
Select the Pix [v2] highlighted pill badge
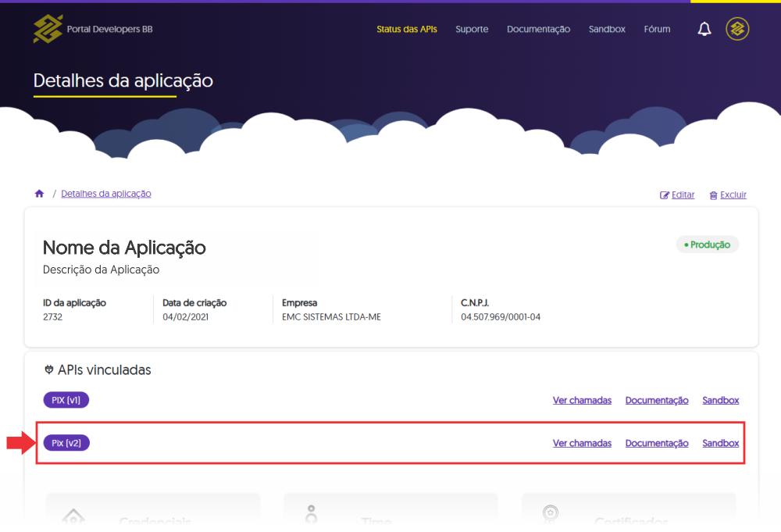pyautogui.click(x=66, y=442)
